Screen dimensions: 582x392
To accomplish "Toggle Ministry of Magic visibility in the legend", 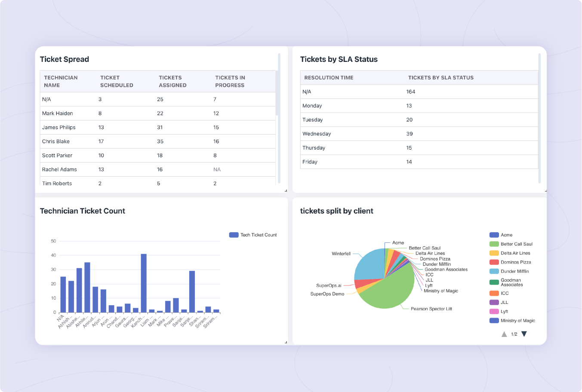I will click(513, 320).
